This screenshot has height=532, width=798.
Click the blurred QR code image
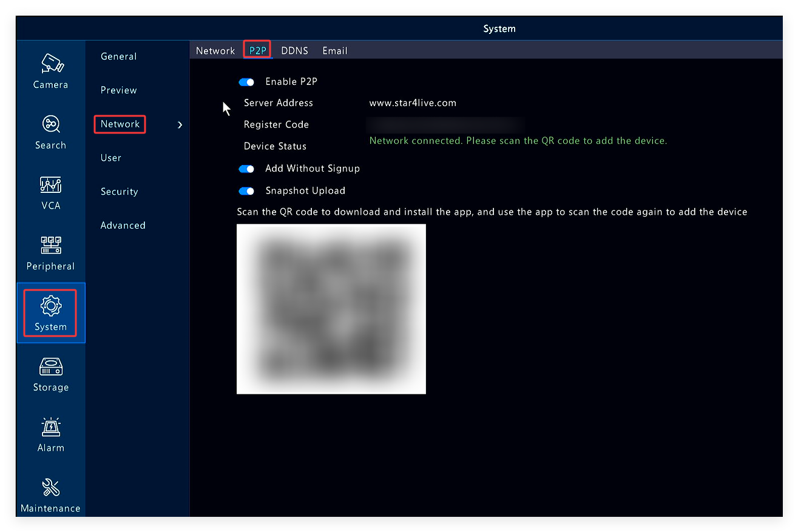[331, 309]
